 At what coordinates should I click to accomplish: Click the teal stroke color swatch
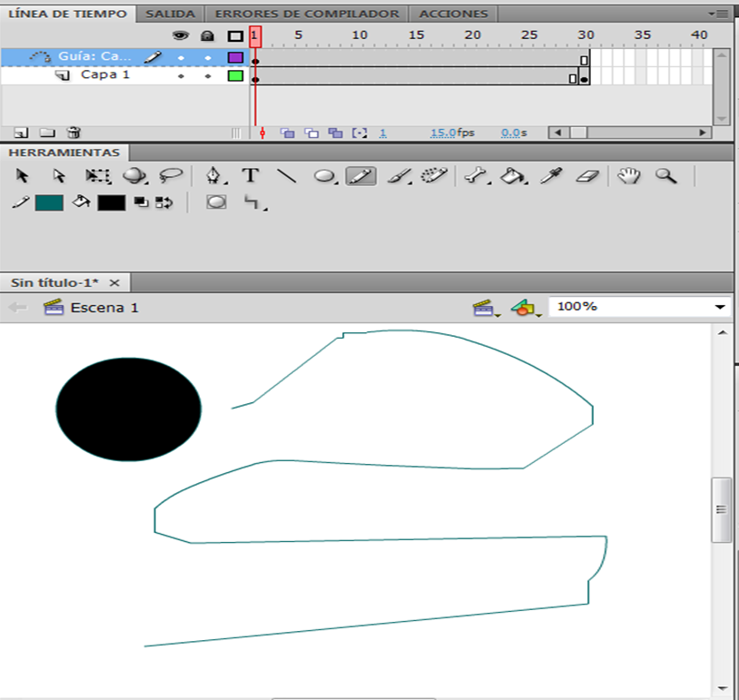[x=49, y=202]
